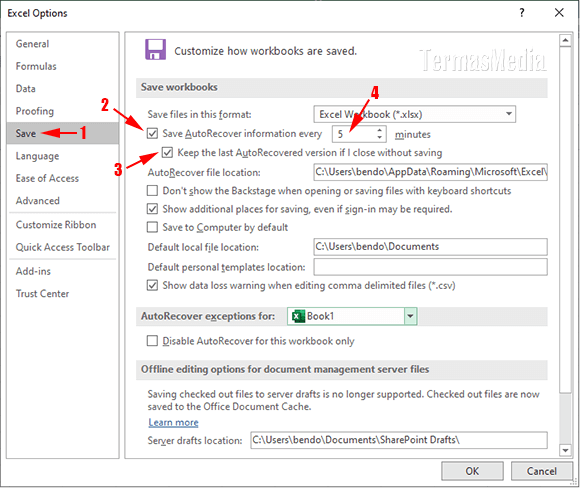Click the scrollbar down arrow
580x488 pixels.
[565, 450]
